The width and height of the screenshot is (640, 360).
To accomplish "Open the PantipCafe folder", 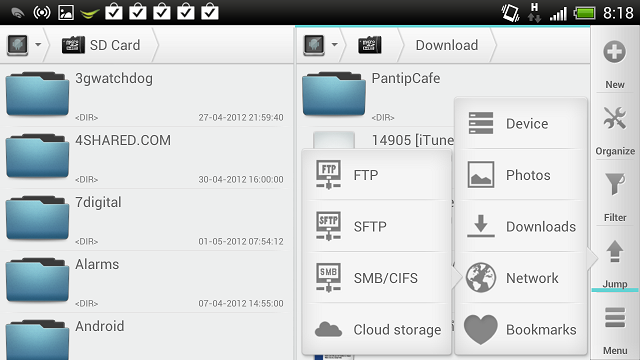I will (x=377, y=95).
